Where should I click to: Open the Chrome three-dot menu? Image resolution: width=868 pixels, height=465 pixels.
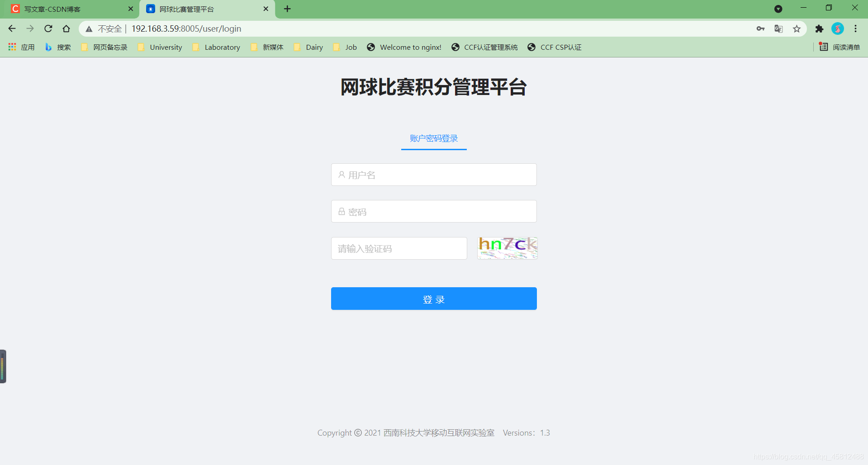tap(855, 28)
